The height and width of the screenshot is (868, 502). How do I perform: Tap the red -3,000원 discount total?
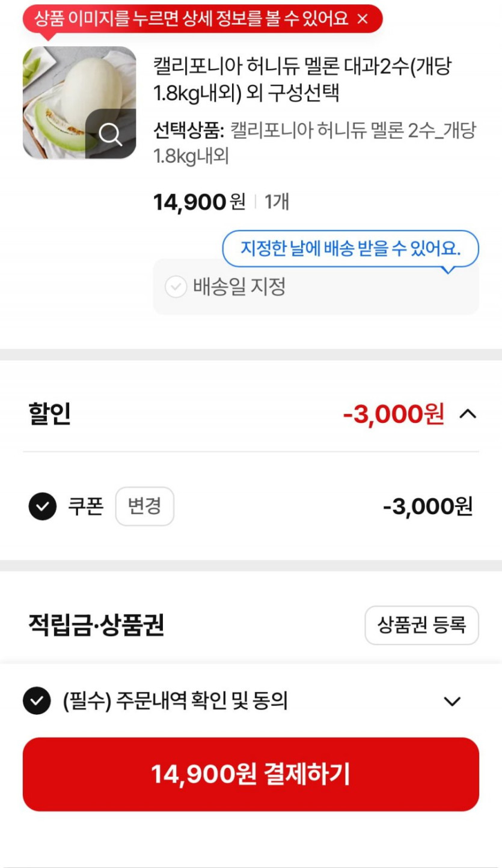(393, 414)
